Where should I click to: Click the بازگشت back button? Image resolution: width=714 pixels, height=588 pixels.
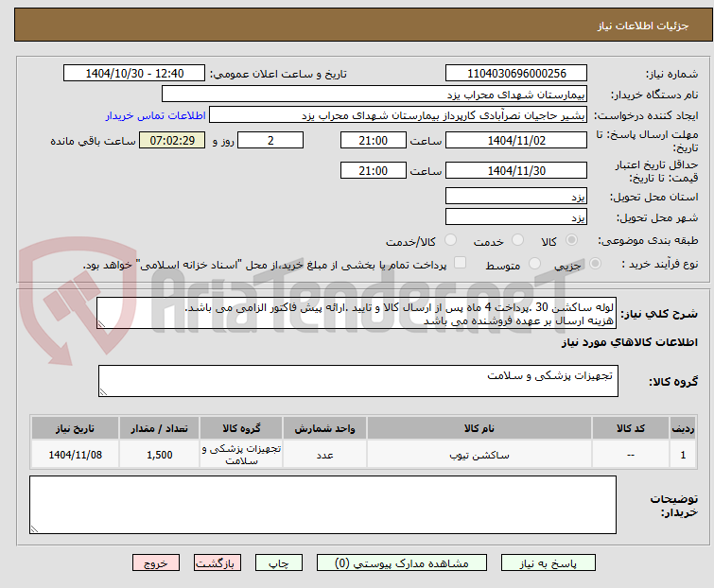(x=218, y=563)
